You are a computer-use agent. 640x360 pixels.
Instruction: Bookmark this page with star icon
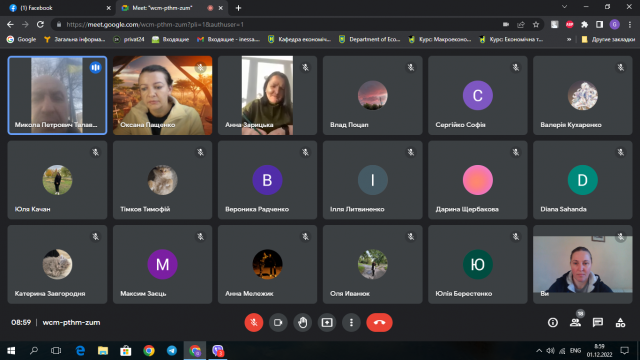coord(536,24)
